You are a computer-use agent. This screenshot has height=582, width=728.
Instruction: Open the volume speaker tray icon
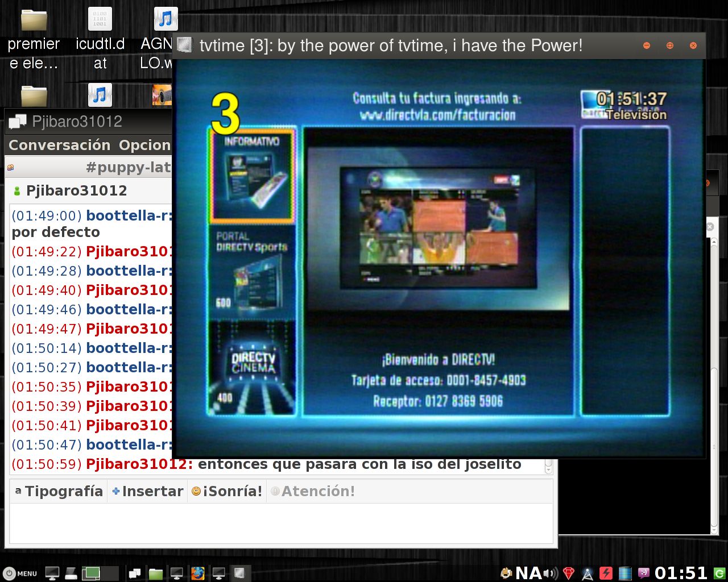click(x=551, y=573)
